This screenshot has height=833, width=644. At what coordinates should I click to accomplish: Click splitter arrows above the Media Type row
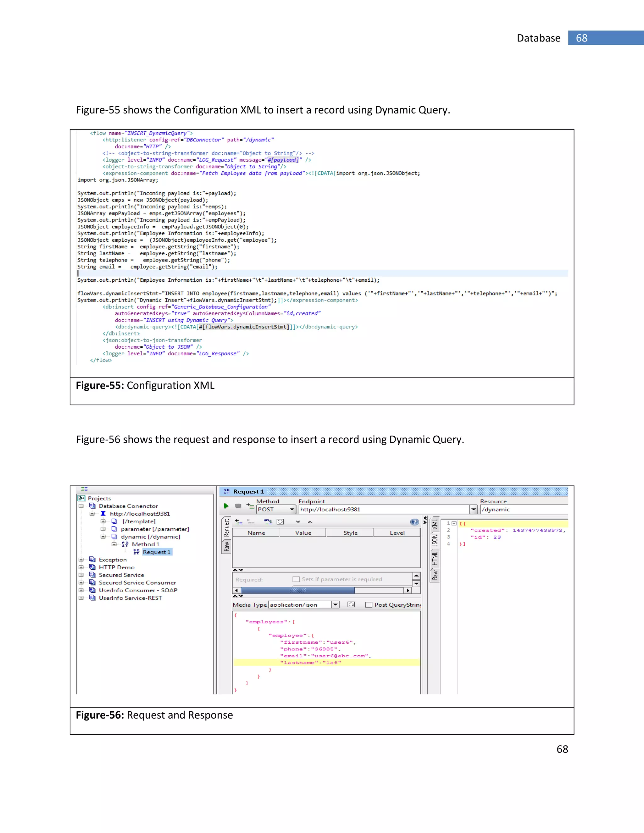tap(238, 596)
